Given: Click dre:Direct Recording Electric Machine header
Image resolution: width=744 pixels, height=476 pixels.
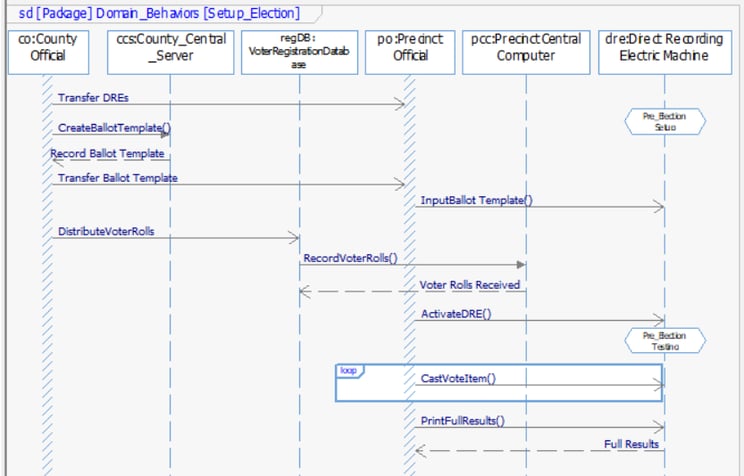Looking at the screenshot, I should pyautogui.click(x=665, y=52).
